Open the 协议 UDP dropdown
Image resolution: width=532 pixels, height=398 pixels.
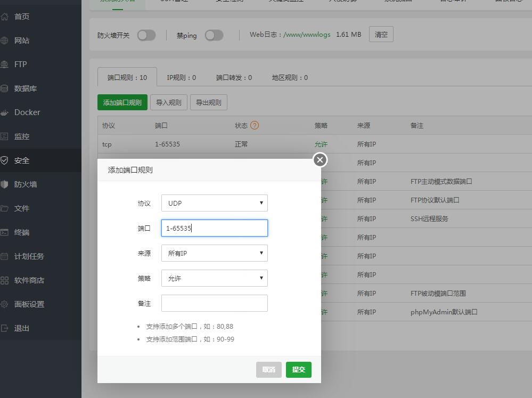point(215,203)
